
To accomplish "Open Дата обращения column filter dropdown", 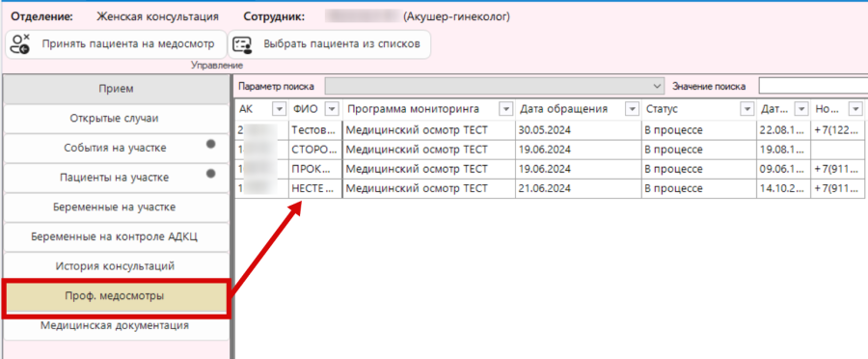I will tap(632, 109).
